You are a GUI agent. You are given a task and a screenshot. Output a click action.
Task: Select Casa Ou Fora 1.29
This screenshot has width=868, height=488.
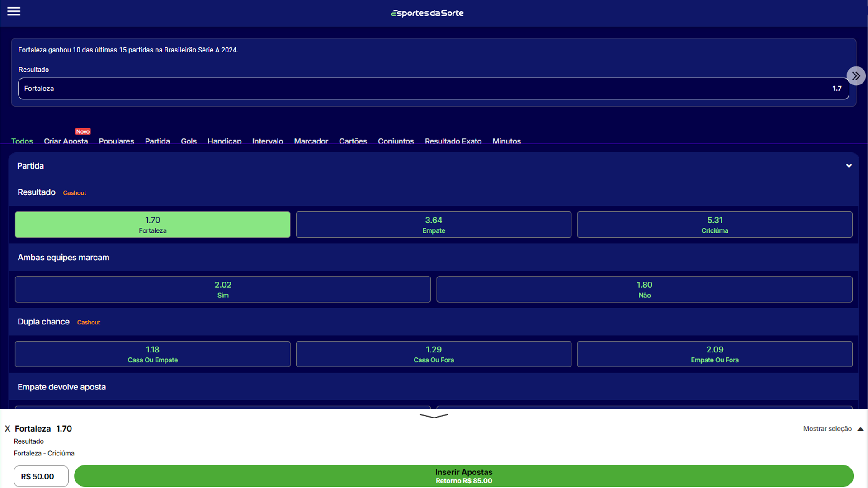point(434,354)
